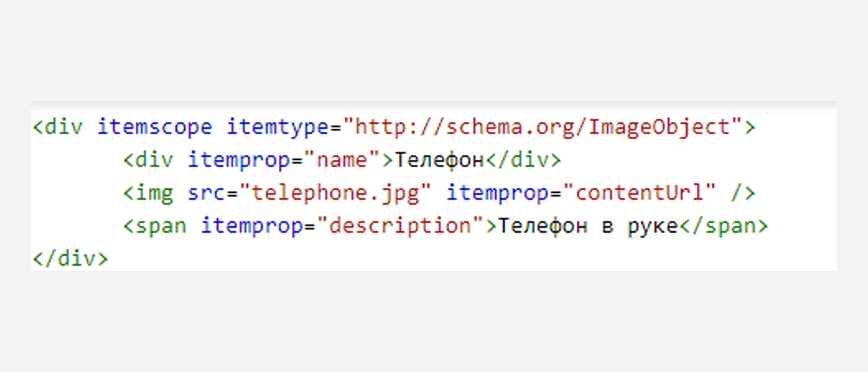Click the word Телефон inside name div
This screenshot has width=868, height=372.
pos(439,160)
